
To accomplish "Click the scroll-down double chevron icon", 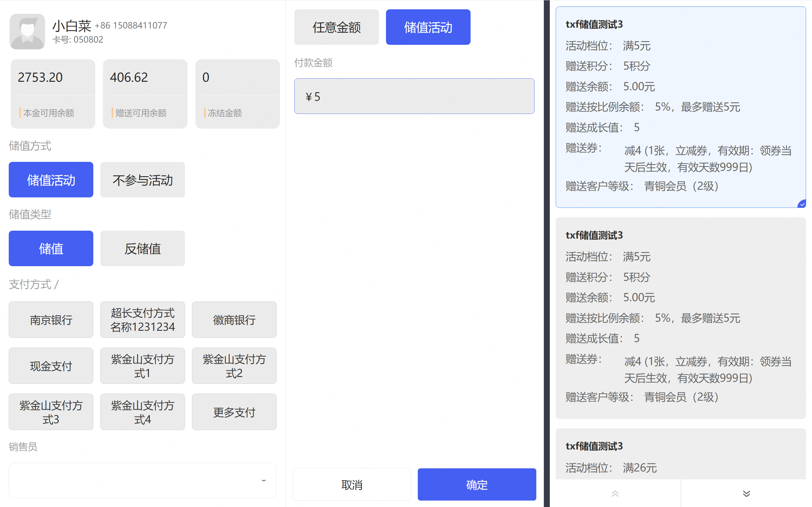I will (746, 493).
